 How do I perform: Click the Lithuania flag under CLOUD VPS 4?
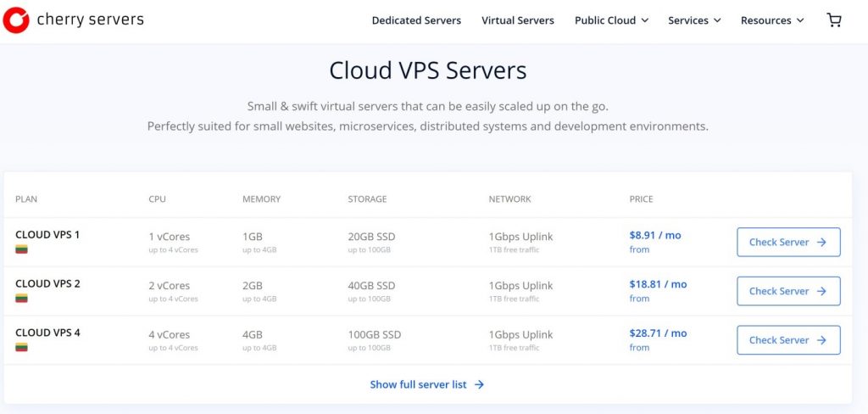(21, 348)
